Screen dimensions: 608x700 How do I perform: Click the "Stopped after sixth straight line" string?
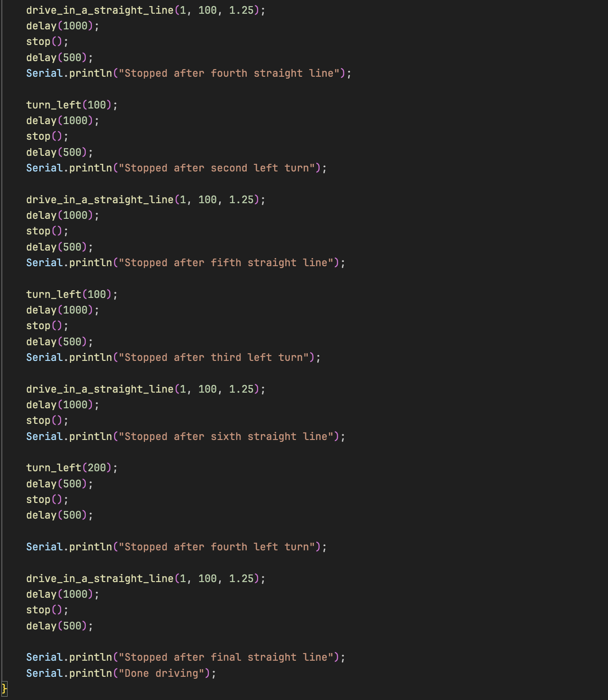[229, 437]
